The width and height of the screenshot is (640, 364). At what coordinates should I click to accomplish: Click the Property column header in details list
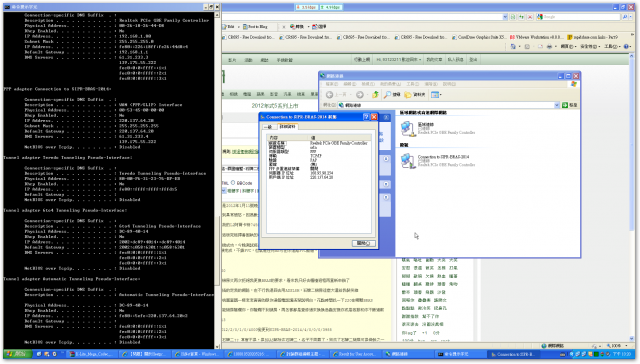[x=288, y=138]
